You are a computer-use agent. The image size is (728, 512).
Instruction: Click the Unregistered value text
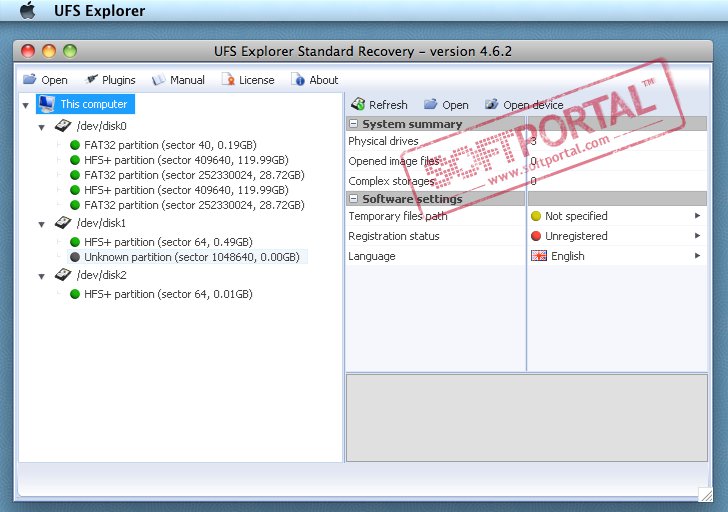click(x=576, y=236)
